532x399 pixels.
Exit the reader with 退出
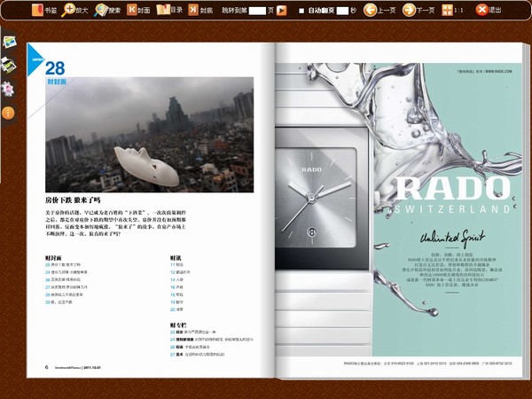click(x=489, y=10)
